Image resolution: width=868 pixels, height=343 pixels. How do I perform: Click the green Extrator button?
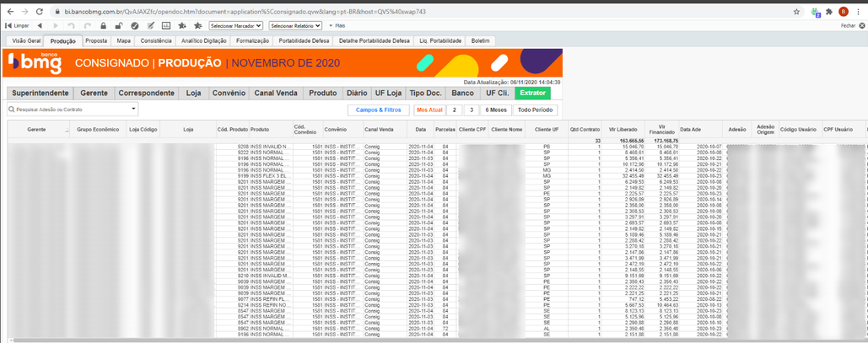(x=532, y=93)
